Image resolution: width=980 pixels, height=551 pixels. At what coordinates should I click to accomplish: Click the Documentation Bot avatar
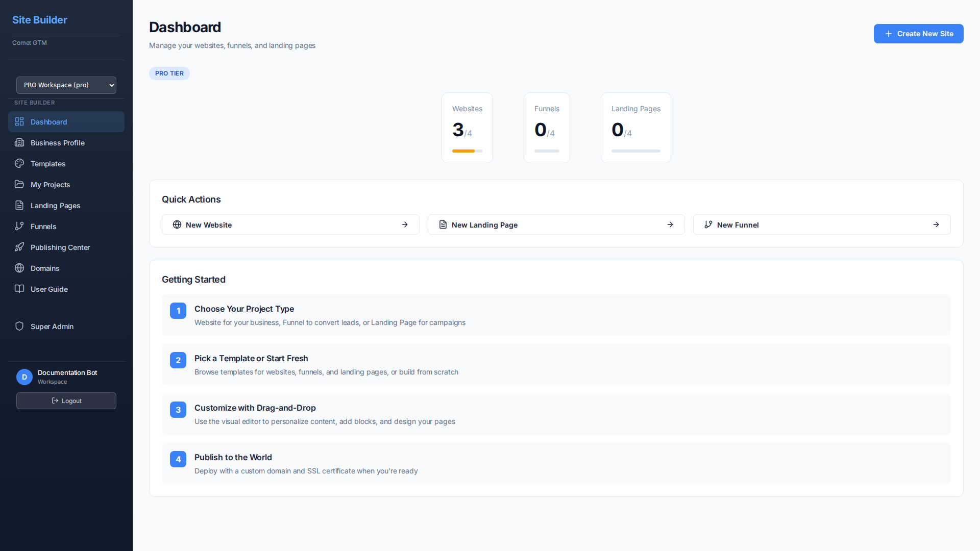pyautogui.click(x=24, y=377)
